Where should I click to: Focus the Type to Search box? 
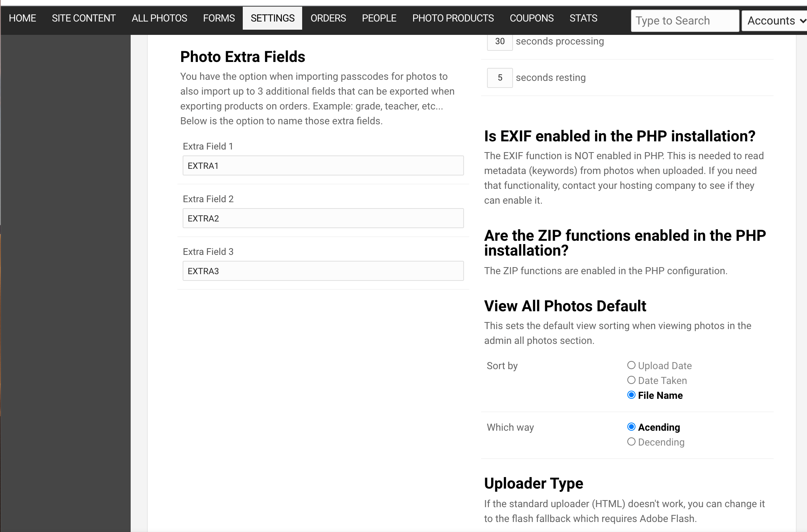click(685, 21)
